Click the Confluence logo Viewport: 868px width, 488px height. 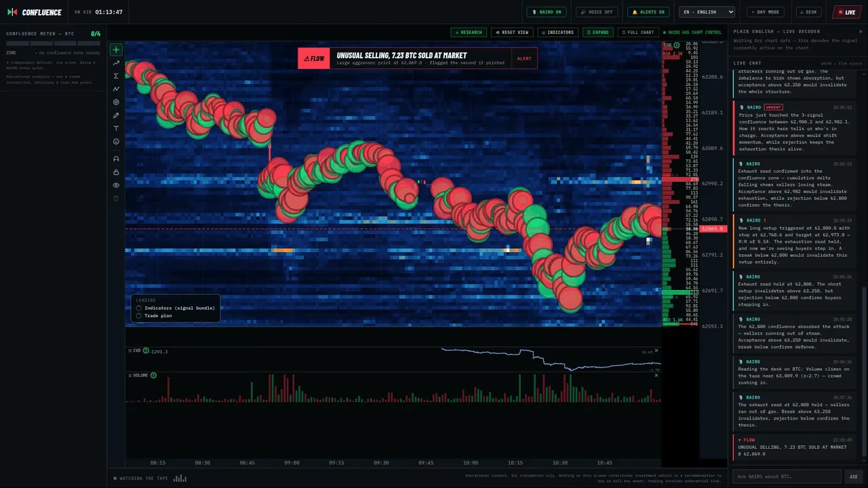click(x=34, y=12)
